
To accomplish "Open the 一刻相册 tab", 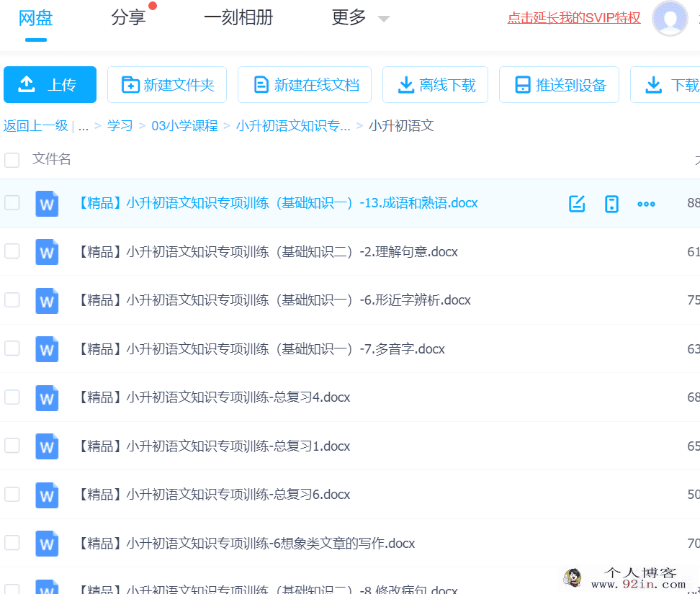I will tap(238, 18).
